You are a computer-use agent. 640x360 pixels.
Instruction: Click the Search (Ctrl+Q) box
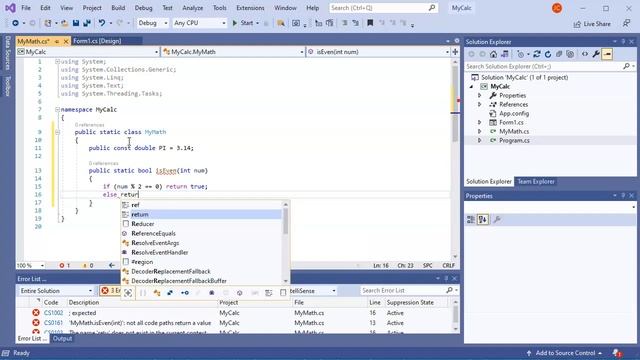pos(383,8)
